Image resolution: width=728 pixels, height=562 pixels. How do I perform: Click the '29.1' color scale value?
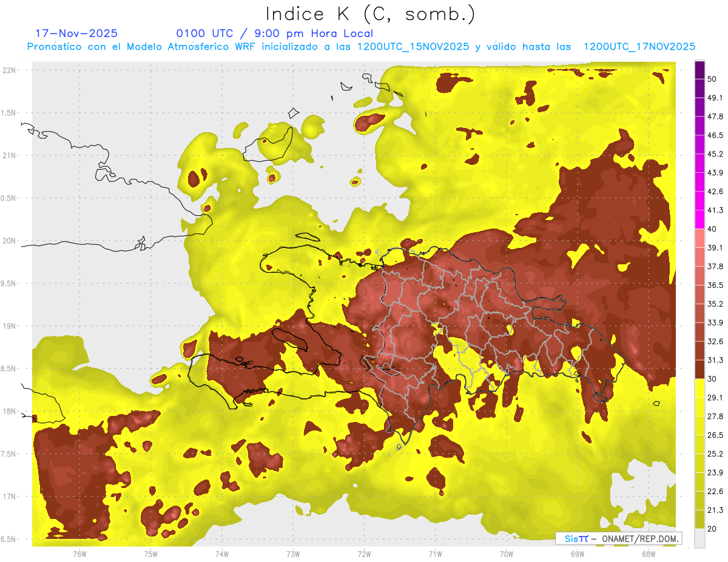pos(715,398)
